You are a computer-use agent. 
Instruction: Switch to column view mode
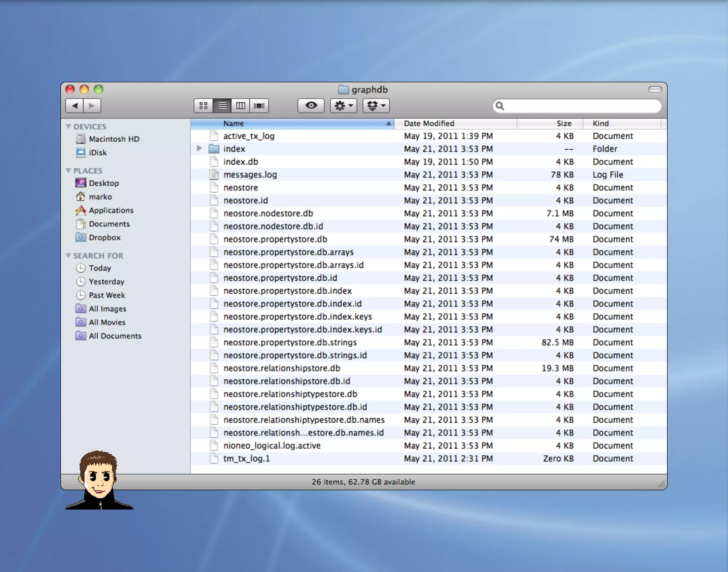(241, 106)
